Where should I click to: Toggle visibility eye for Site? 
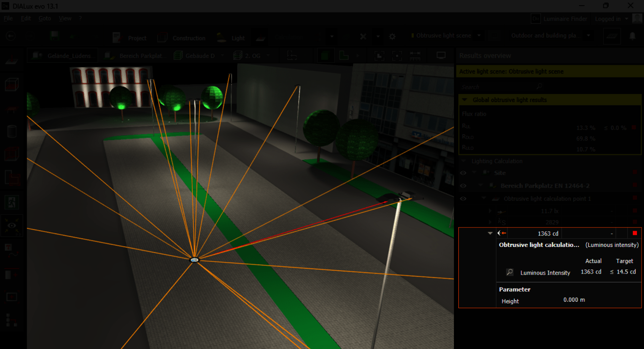[463, 173]
